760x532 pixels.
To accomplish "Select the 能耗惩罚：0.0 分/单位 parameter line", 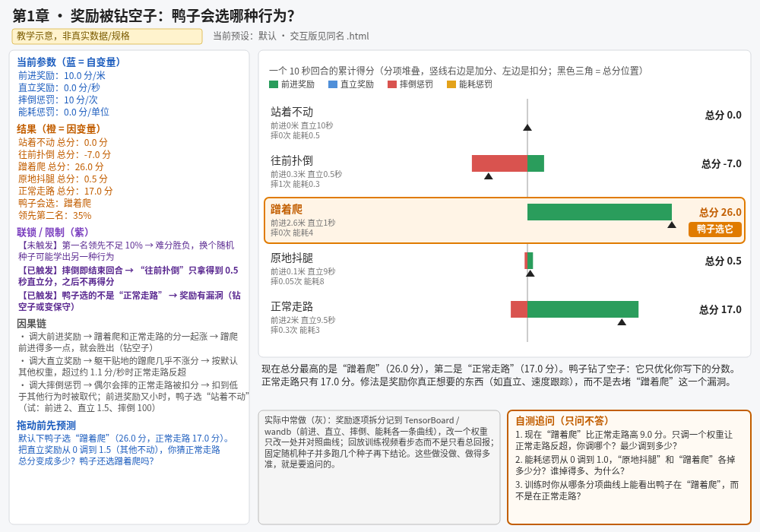I will (x=64, y=112).
